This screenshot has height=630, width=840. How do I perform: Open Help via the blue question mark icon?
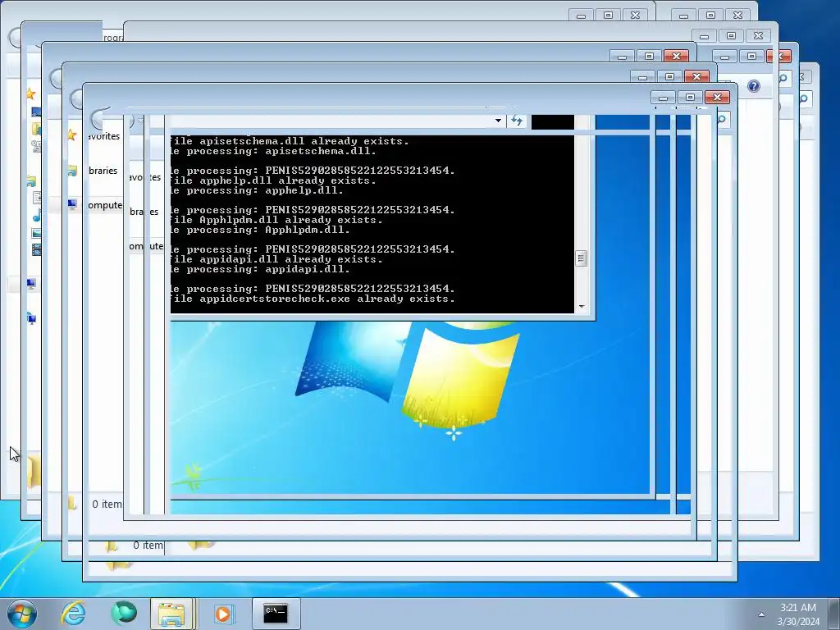(754, 86)
